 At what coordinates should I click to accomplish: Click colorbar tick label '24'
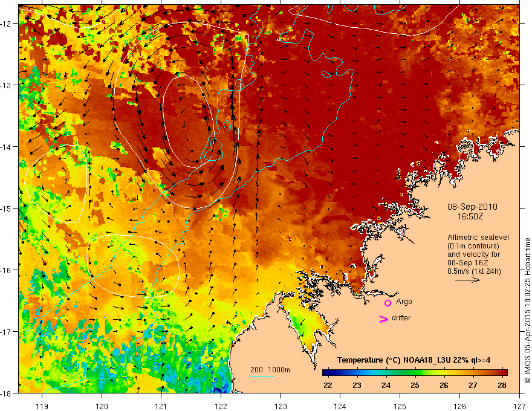[386, 386]
